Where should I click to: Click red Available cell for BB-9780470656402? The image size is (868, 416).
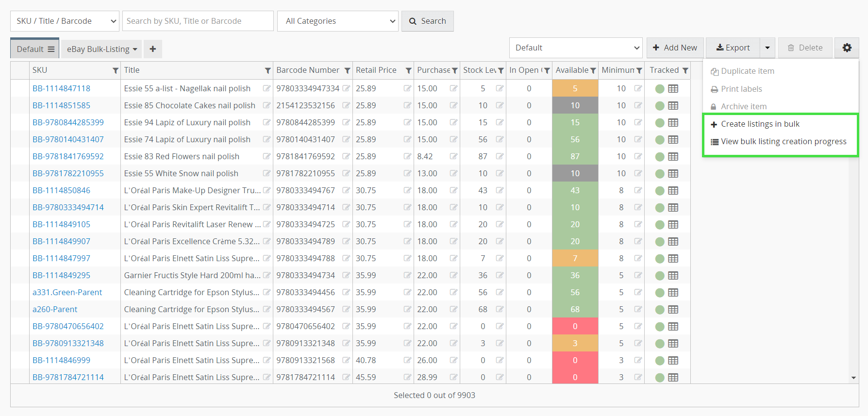click(575, 326)
